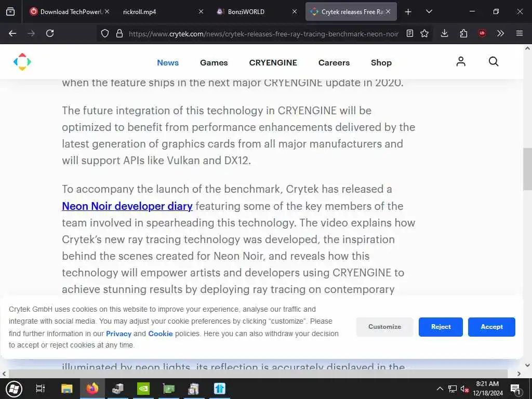The height and width of the screenshot is (399, 532).
Task: Close the BonziWORLD tab
Action: (295, 12)
